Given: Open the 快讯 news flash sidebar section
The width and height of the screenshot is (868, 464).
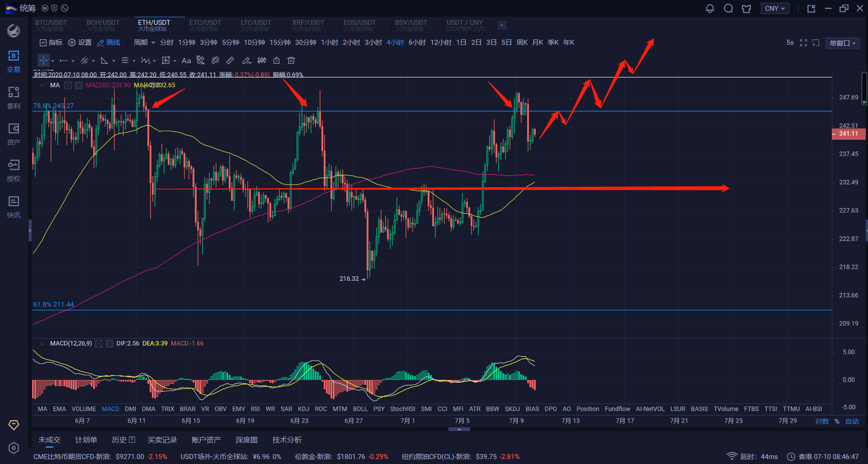Looking at the screenshot, I should (14, 207).
